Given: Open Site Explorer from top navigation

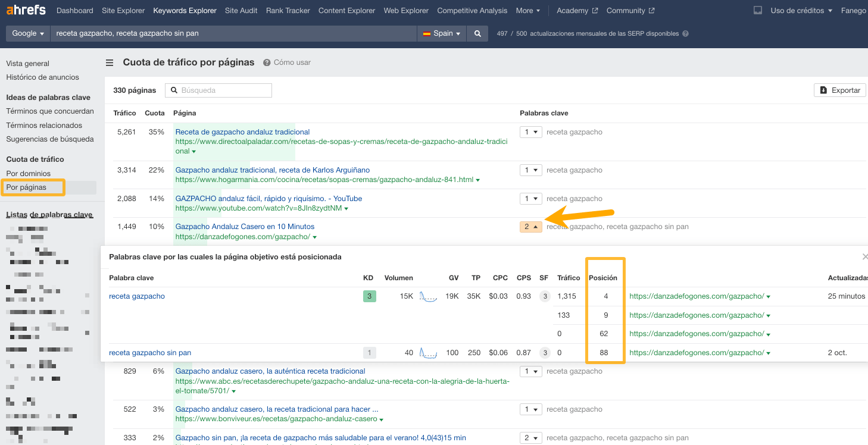Looking at the screenshot, I should [x=123, y=11].
